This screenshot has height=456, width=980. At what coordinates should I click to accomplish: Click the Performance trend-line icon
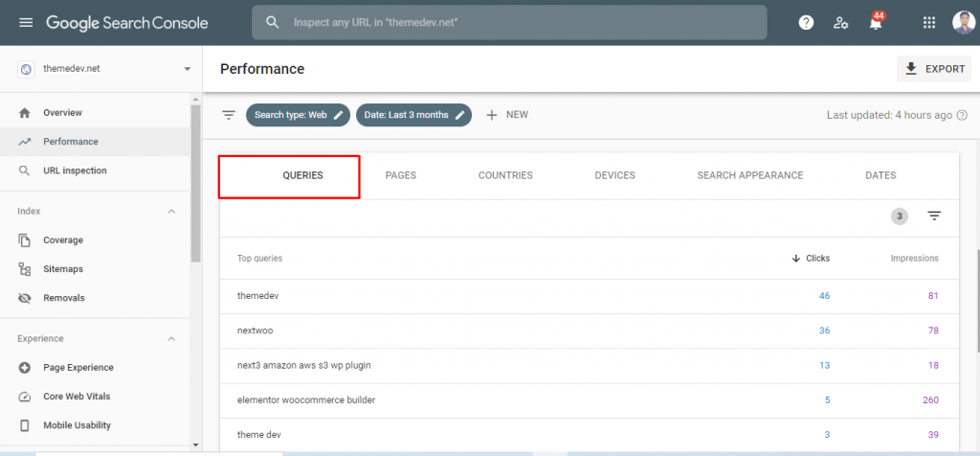point(25,142)
